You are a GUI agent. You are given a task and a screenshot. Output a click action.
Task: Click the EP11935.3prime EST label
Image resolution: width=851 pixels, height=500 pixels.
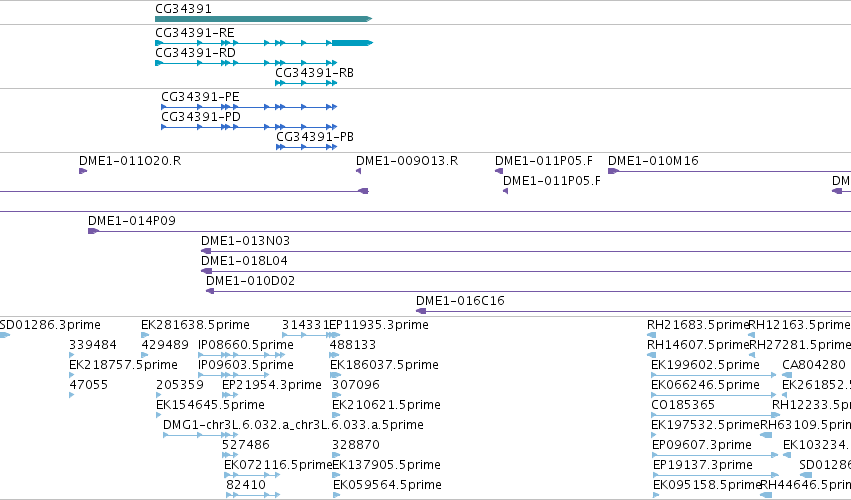379,325
